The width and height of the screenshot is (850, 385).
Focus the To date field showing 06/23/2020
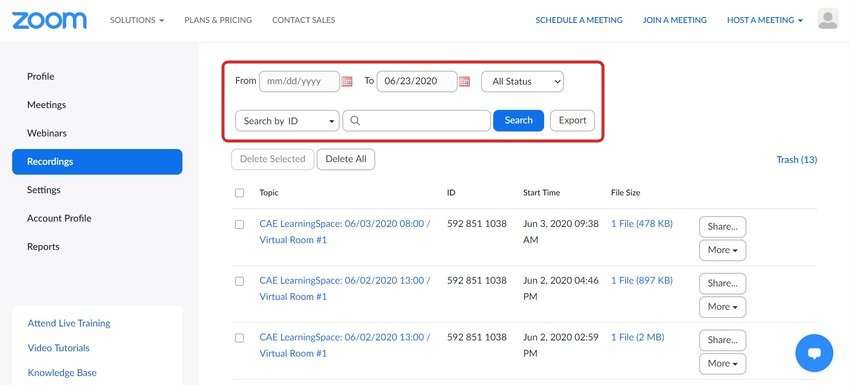coord(416,81)
